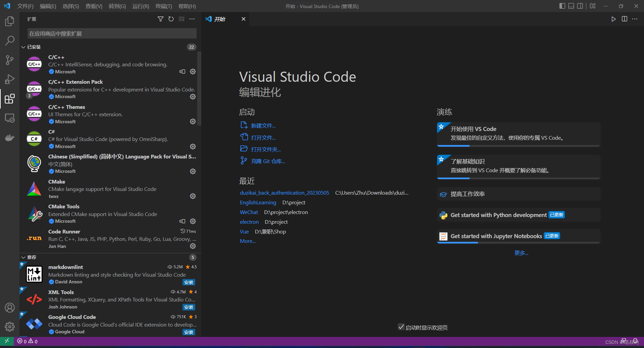Open manage gear for C/C++ Themes
644x348 pixels.
tap(193, 122)
